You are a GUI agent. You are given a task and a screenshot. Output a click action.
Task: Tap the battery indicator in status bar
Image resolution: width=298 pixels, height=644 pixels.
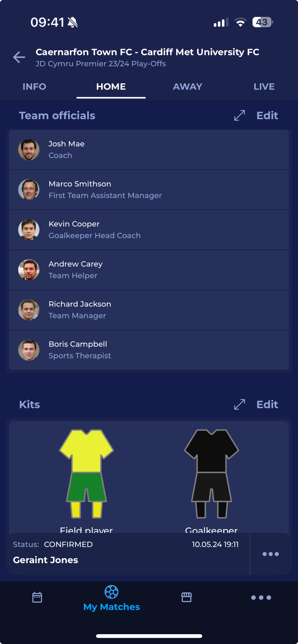262,22
